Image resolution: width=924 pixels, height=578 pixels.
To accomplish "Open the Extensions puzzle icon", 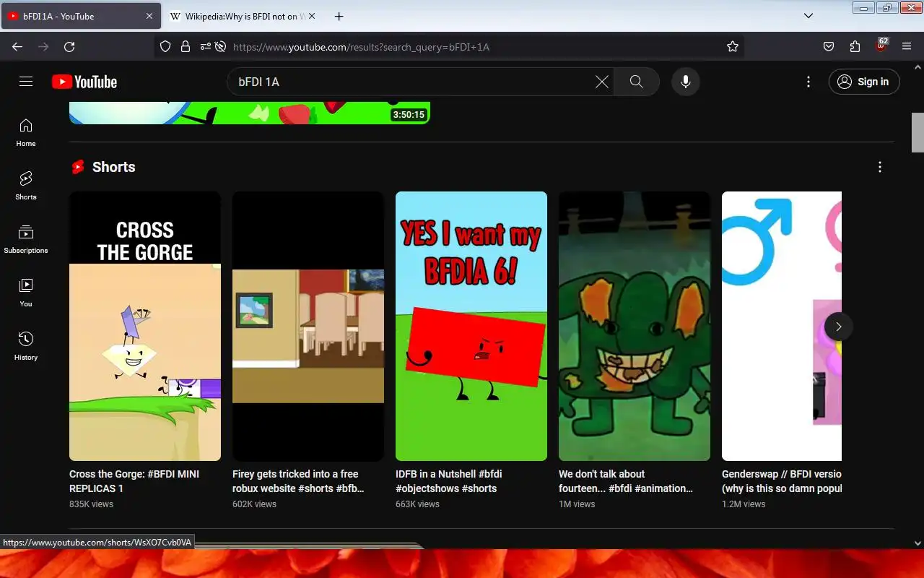I will pyautogui.click(x=855, y=46).
